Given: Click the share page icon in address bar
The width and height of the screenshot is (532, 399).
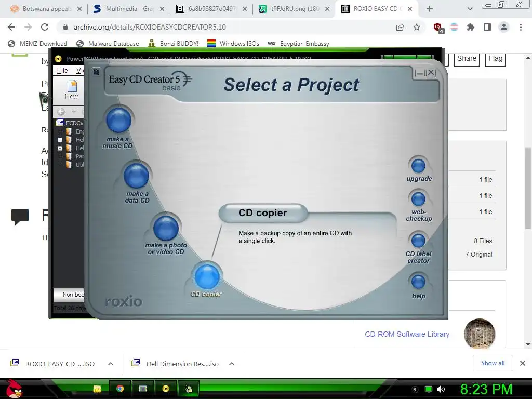Looking at the screenshot, I should pos(400,27).
